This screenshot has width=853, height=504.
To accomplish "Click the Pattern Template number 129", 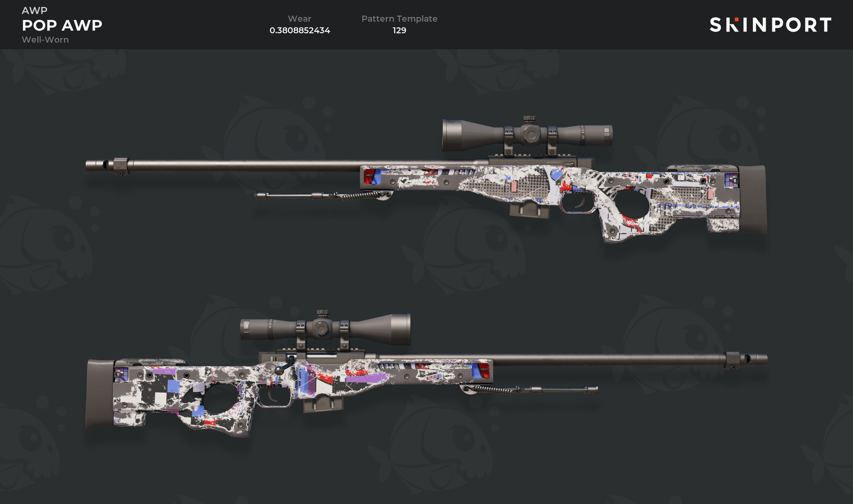I will pyautogui.click(x=399, y=30).
